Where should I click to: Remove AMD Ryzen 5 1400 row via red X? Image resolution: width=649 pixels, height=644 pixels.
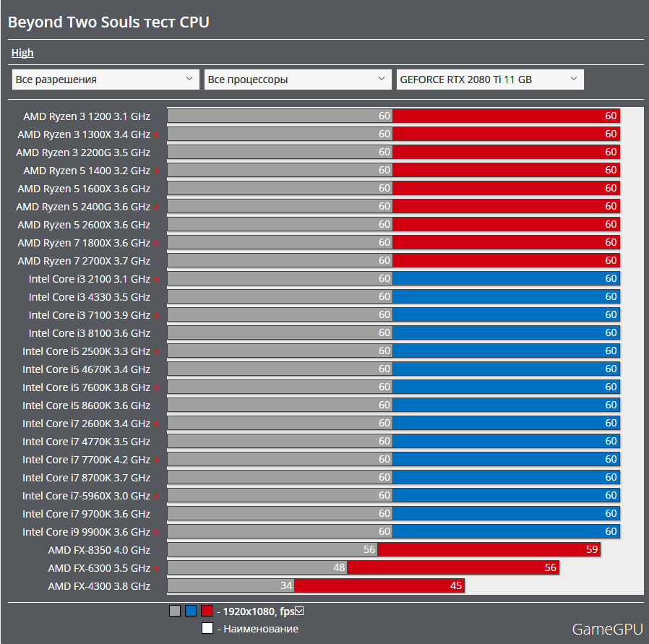click(x=156, y=171)
